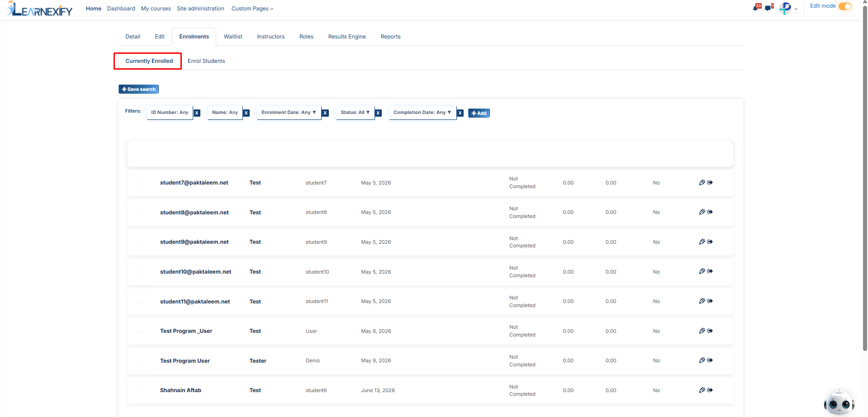Viewport: 868px width, 417px height.
Task: Expand the Enrolment Date filter dropdown
Action: tap(289, 113)
